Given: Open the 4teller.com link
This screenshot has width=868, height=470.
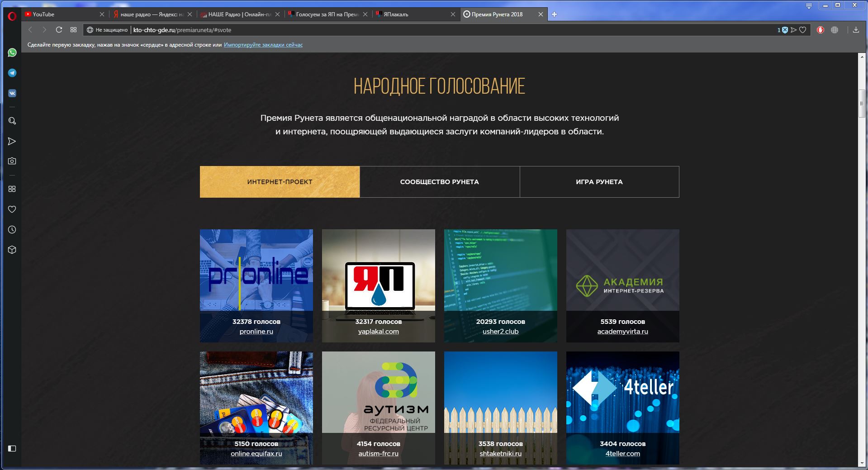Looking at the screenshot, I should [623, 454].
